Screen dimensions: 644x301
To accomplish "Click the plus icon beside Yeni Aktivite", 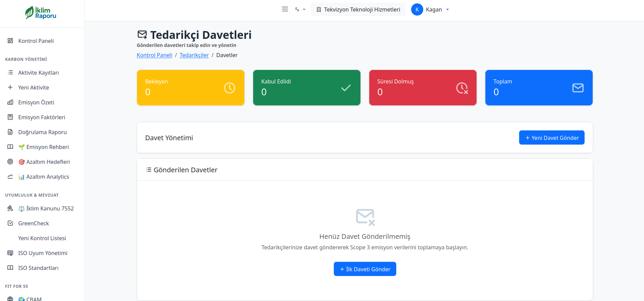I will tap(10, 87).
